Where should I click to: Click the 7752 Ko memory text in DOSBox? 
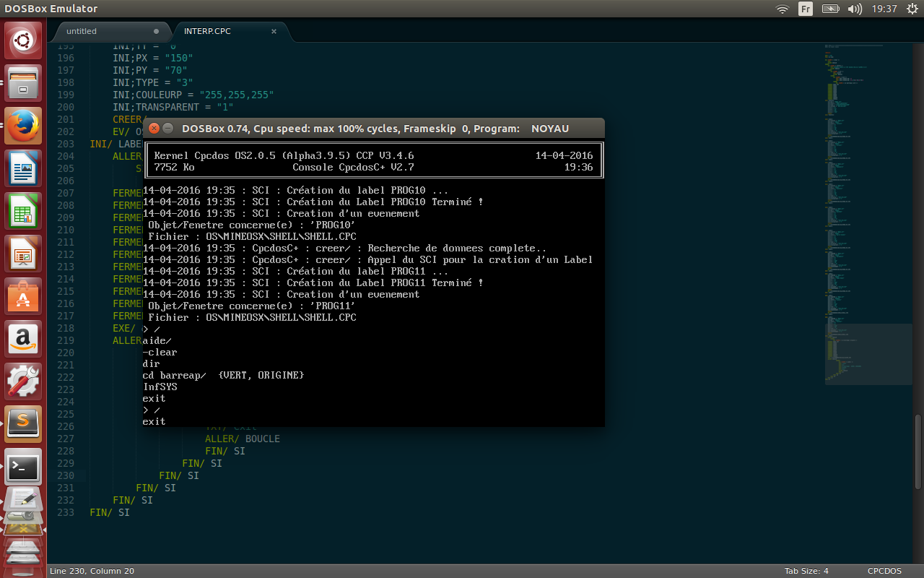tap(174, 167)
